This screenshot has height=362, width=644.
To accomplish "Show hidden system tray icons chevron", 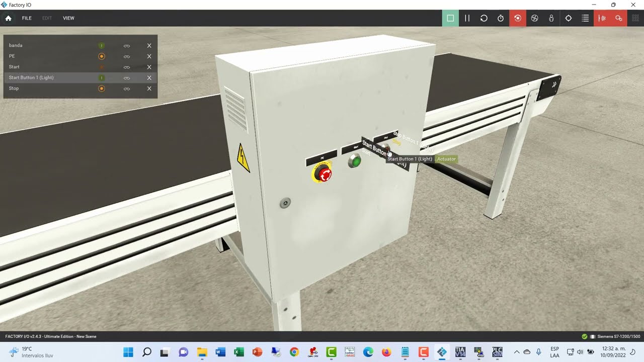I will tap(516, 352).
